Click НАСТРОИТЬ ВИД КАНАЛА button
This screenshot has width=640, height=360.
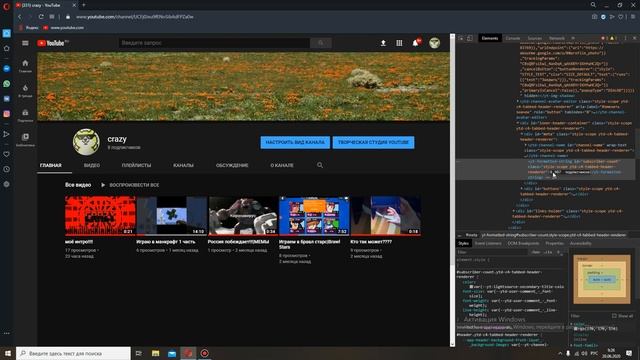pos(295,142)
